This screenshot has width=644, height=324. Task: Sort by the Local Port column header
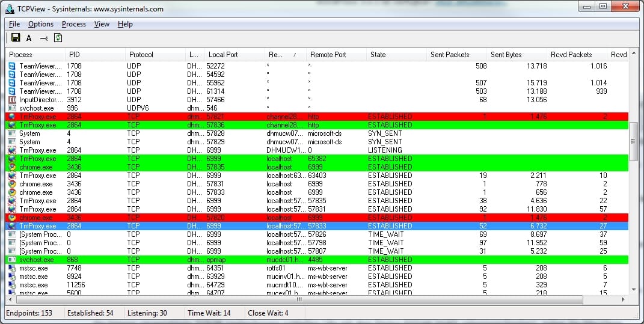pyautogui.click(x=235, y=55)
